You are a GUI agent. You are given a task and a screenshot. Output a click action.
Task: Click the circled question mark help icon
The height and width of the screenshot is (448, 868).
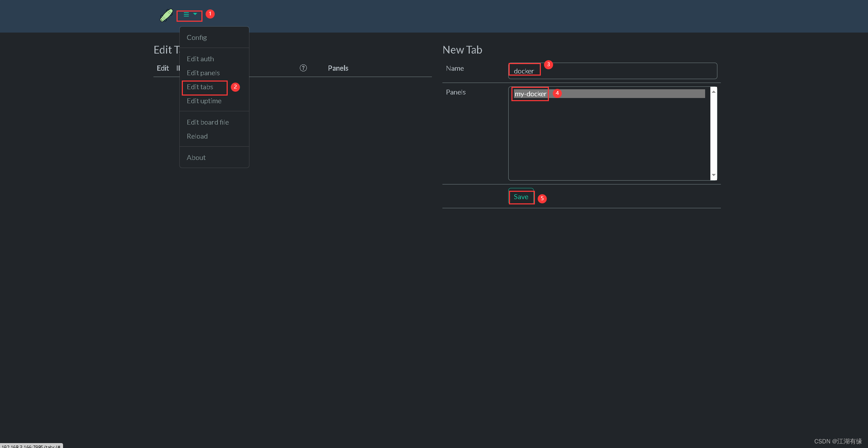(x=303, y=68)
